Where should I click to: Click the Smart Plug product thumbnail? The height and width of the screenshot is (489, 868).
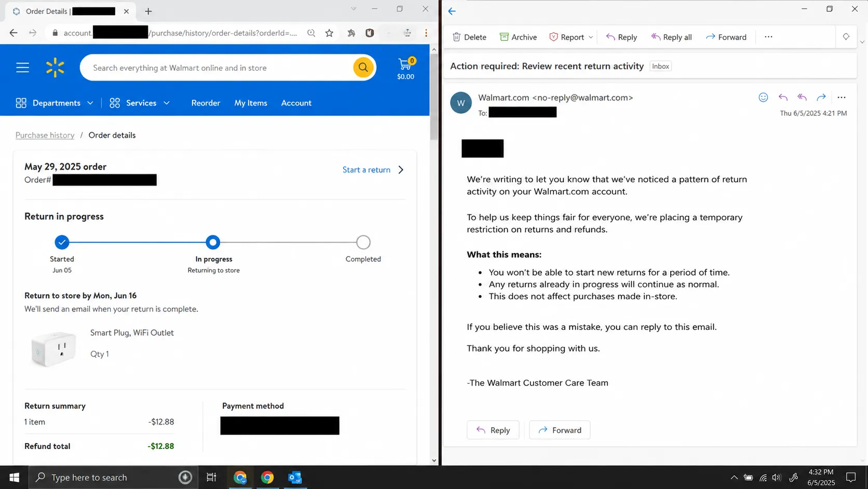point(53,349)
